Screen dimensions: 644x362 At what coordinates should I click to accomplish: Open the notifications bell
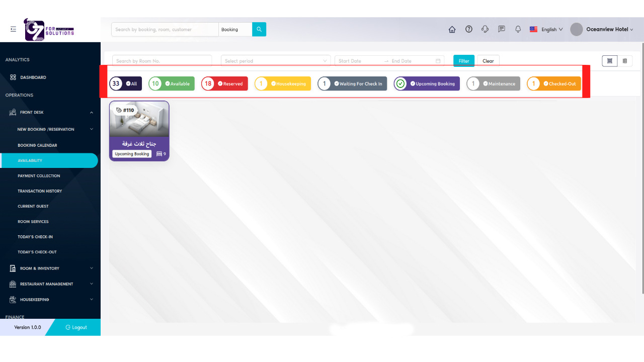(518, 30)
